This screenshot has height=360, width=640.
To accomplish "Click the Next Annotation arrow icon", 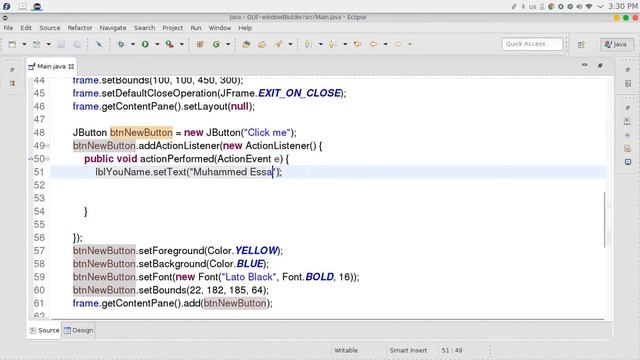I will tap(308, 44).
